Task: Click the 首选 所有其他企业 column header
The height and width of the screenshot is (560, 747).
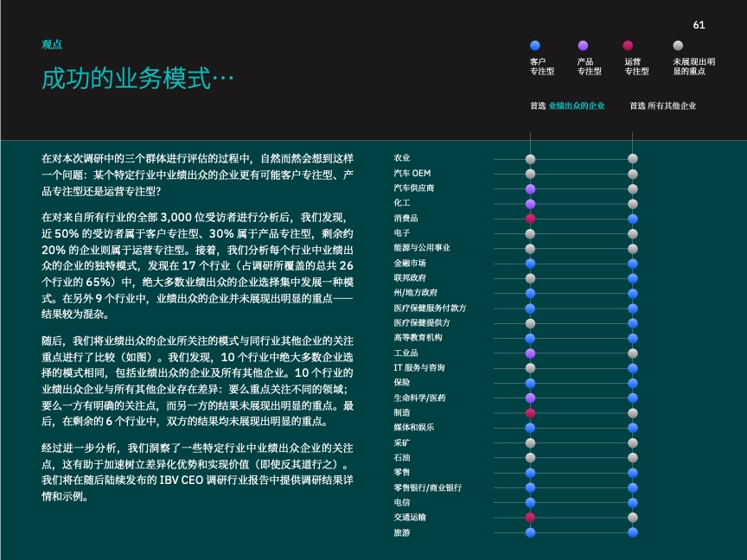Action: 663,105
